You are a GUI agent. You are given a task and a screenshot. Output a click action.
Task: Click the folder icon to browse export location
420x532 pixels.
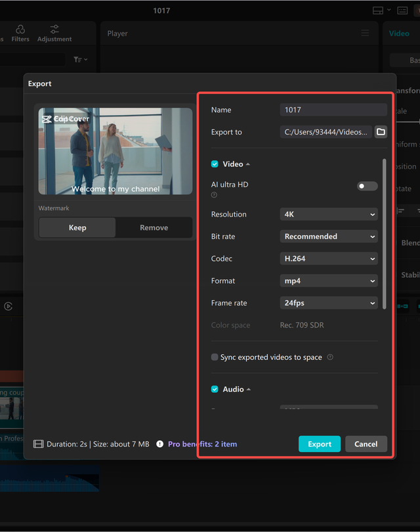(x=381, y=132)
